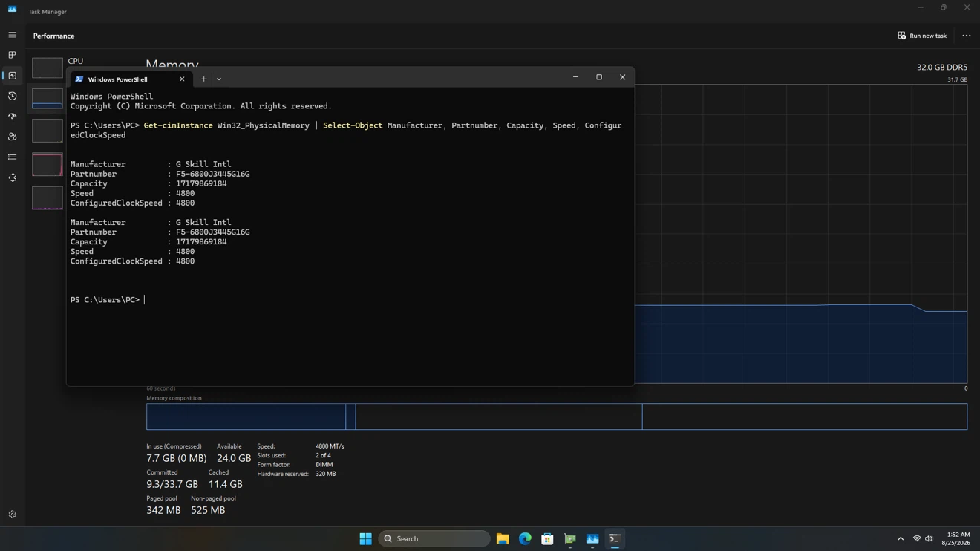Image resolution: width=980 pixels, height=551 pixels.
Task: Click the Get-cimInstance command text
Action: tap(178, 125)
